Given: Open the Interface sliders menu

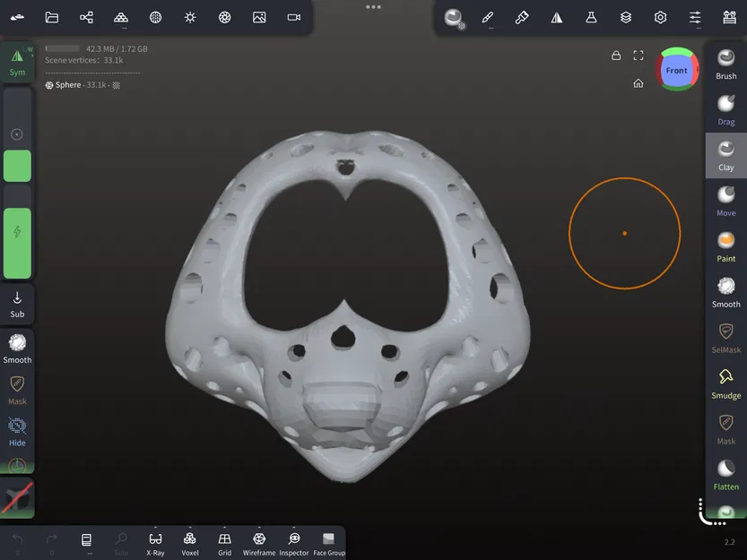Looking at the screenshot, I should point(695,18).
